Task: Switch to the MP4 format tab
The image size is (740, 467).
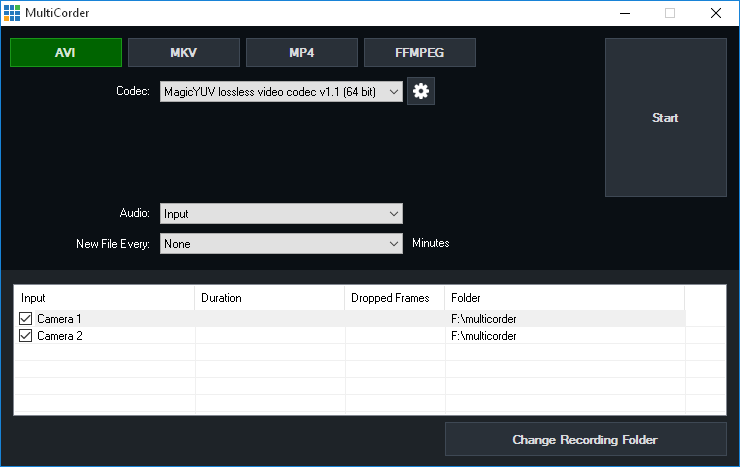Action: tap(302, 52)
